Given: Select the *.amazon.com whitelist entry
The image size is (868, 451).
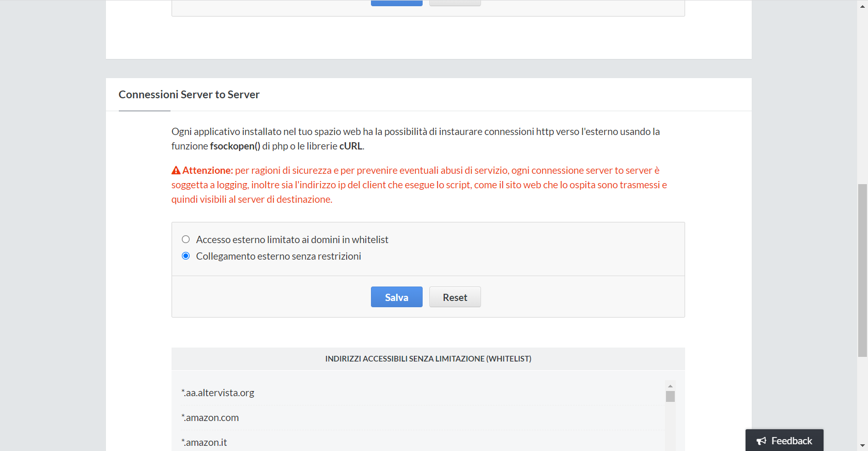Looking at the screenshot, I should [x=210, y=418].
